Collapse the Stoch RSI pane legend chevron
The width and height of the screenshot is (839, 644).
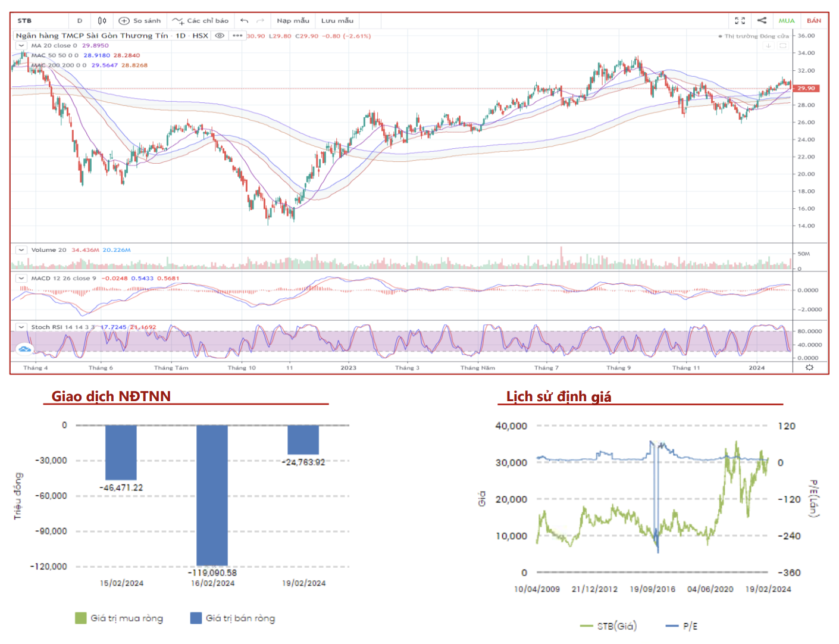(21, 327)
